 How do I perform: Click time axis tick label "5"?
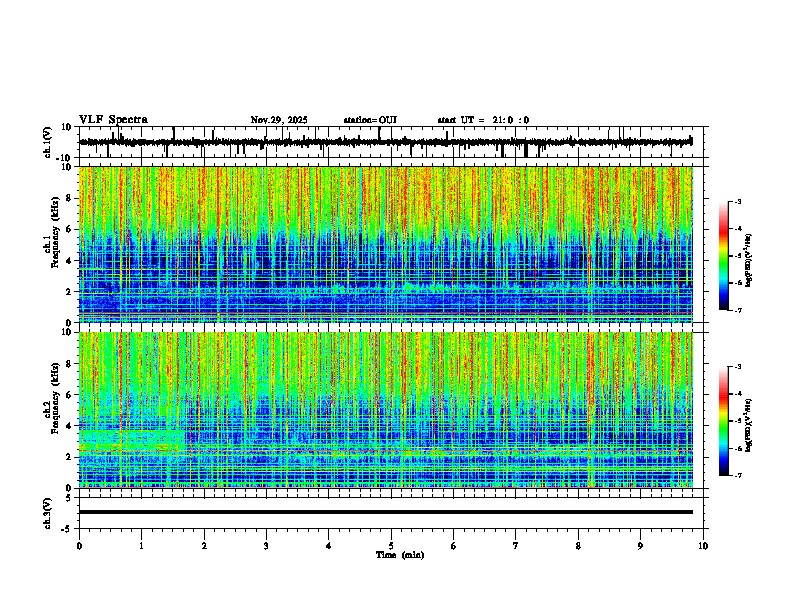[391, 546]
